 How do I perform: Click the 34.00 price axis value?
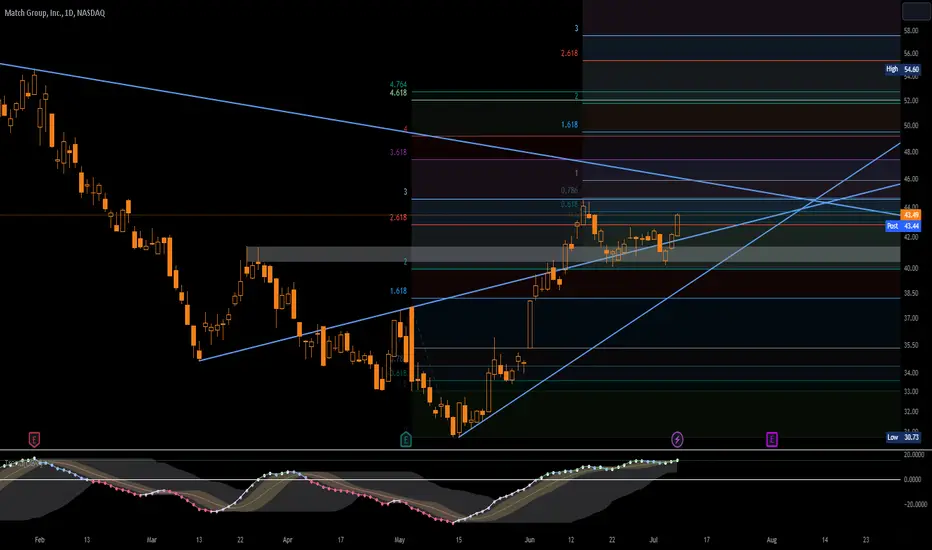coord(911,373)
